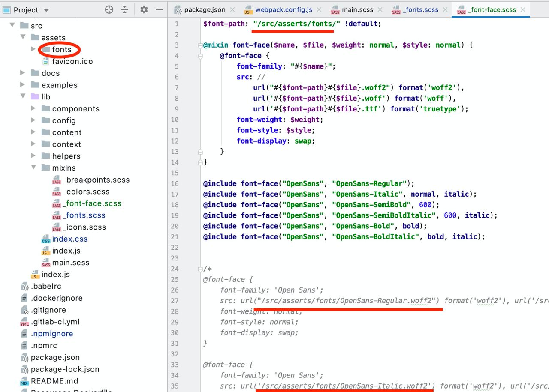The width and height of the screenshot is (549, 392).
Task: Click the file icon beside .babelrc
Action: [24, 287]
